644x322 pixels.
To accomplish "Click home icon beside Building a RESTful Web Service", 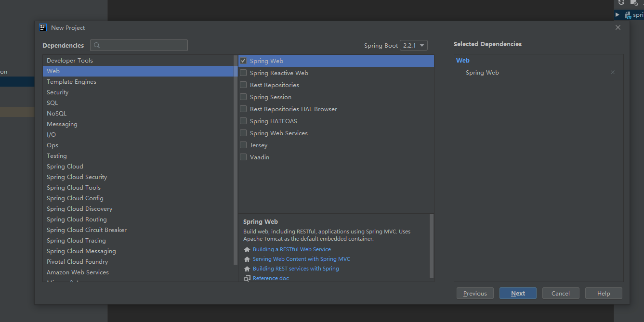I will coord(247,249).
